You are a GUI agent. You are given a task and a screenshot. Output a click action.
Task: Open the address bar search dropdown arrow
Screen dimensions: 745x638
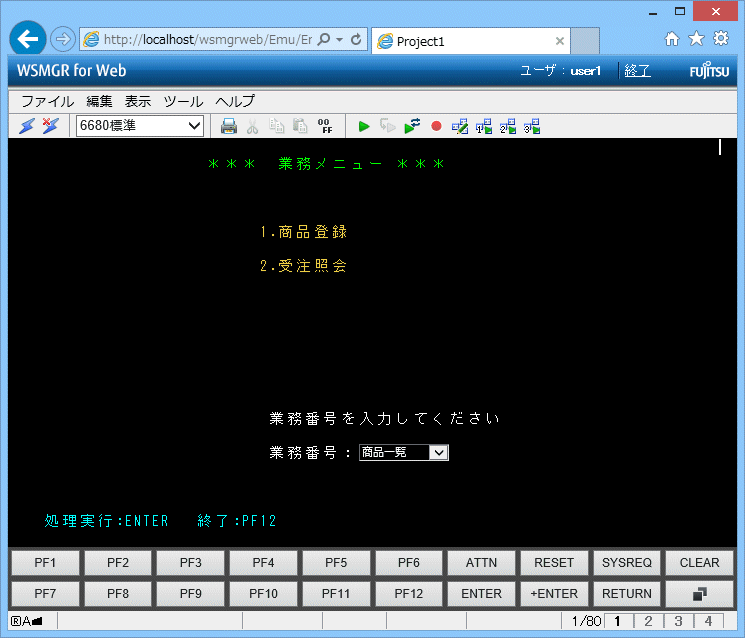[340, 40]
